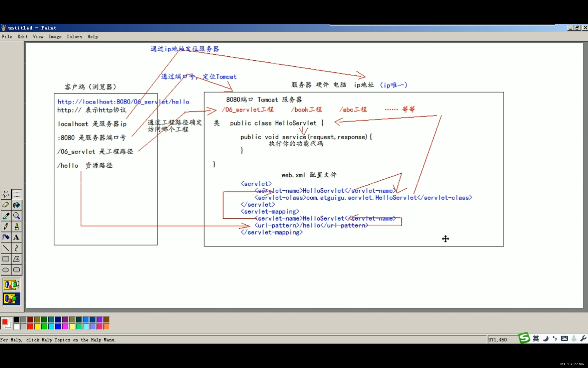Choose the Pick Color eyedropper tool
Image resolution: width=588 pixels, height=368 pixels.
pyautogui.click(x=6, y=216)
